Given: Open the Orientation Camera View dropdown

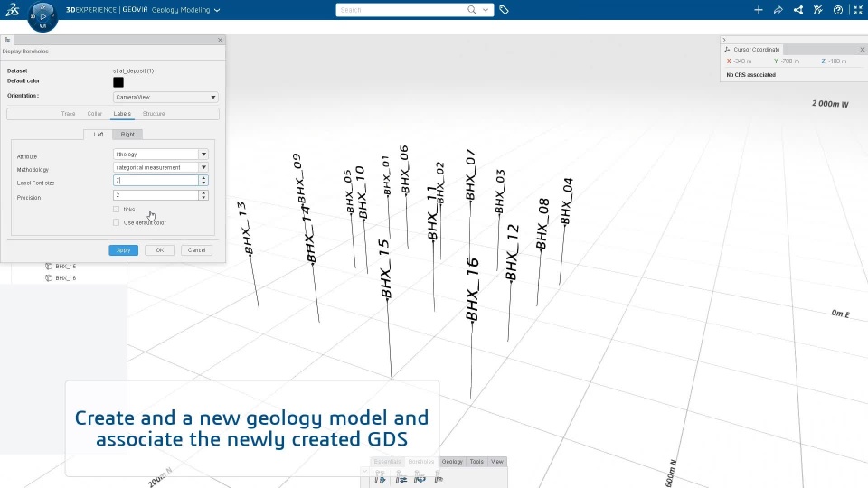Looking at the screenshot, I should click(x=165, y=97).
